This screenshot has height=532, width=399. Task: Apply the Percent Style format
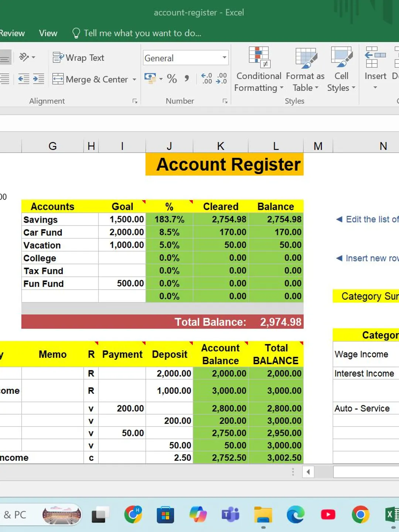tap(172, 78)
